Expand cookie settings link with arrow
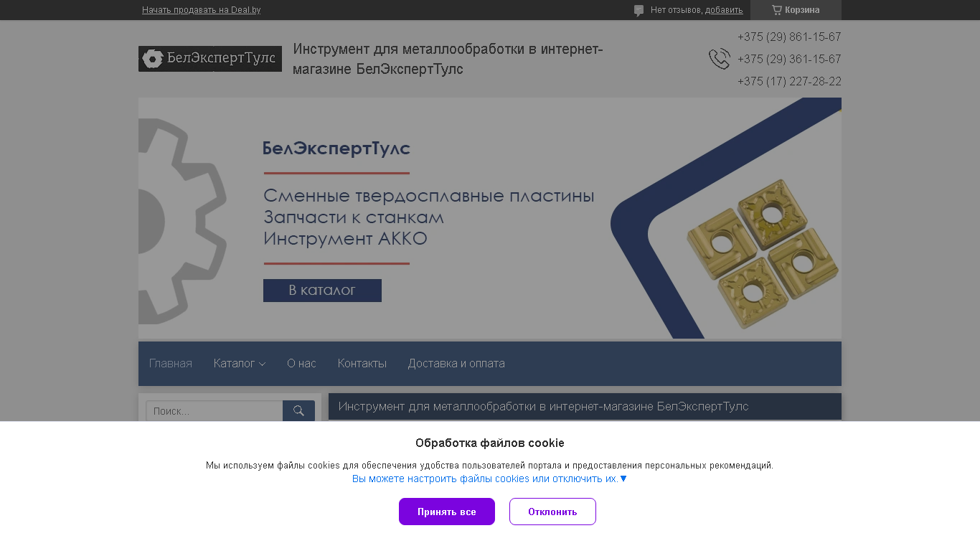 point(490,479)
